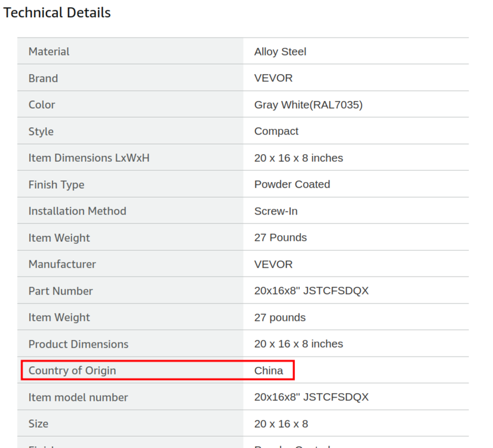Select the Style row label
Screen dimensions: 493x448
tap(41, 131)
